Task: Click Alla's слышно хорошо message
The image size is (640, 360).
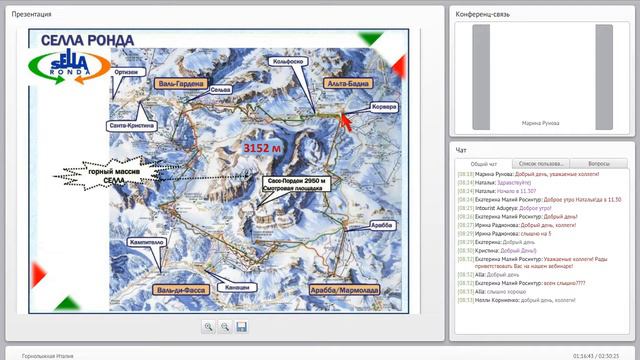Action: pyautogui.click(x=492, y=291)
